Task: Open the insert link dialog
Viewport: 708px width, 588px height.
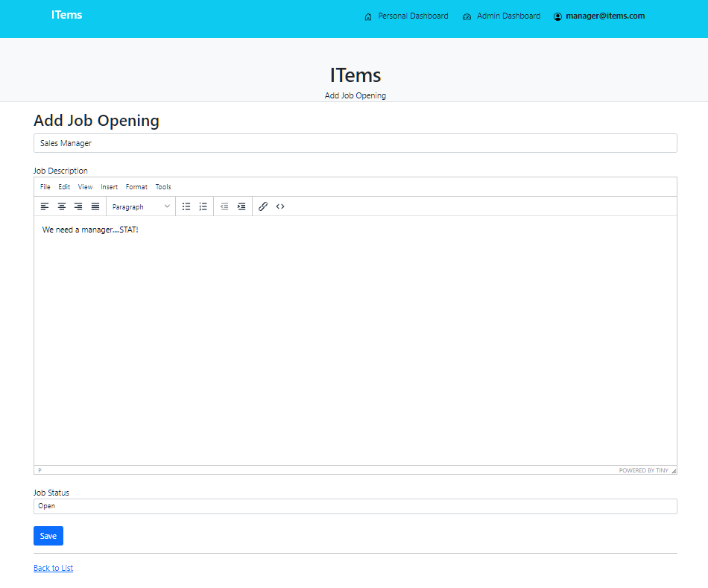Action: click(x=263, y=206)
